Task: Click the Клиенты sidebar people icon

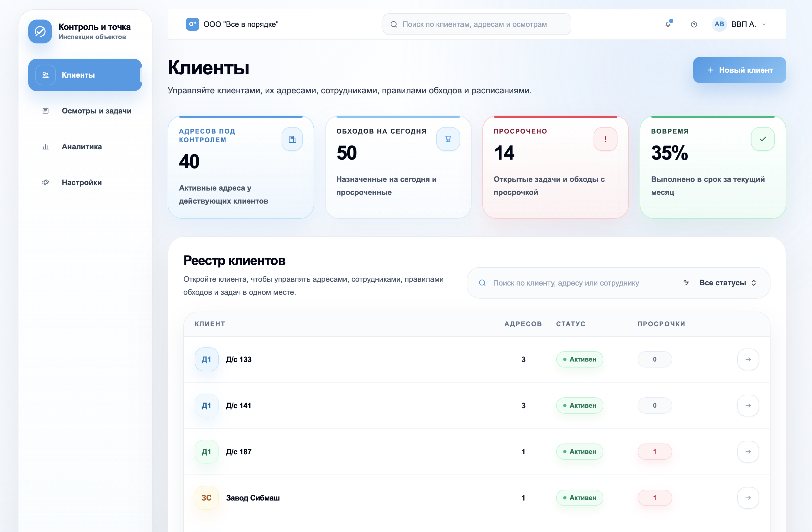Action: click(45, 75)
